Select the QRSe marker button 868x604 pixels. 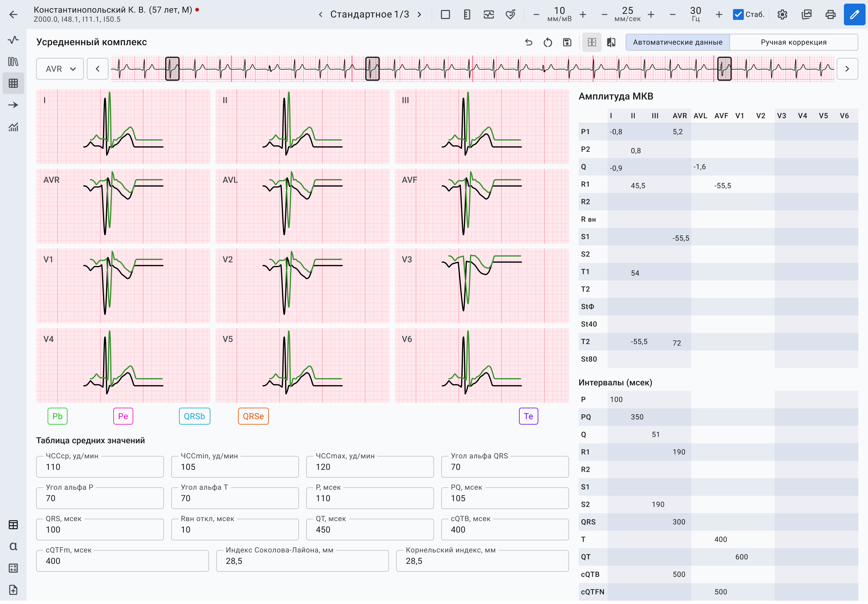click(x=253, y=416)
